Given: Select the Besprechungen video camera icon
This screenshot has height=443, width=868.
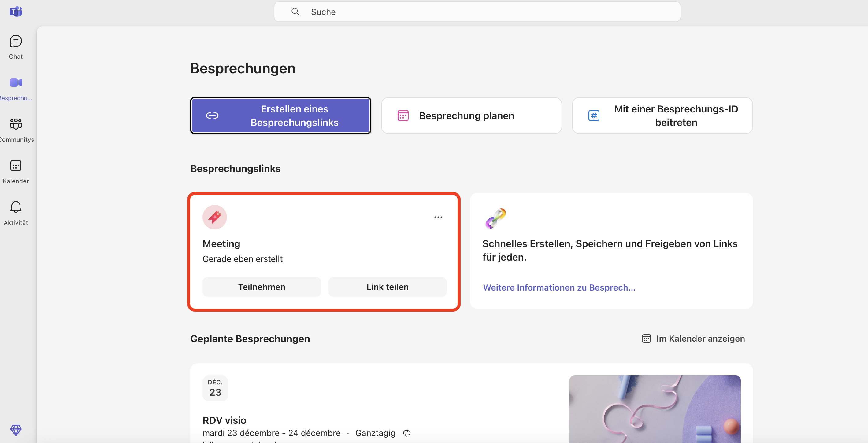Looking at the screenshot, I should [16, 83].
